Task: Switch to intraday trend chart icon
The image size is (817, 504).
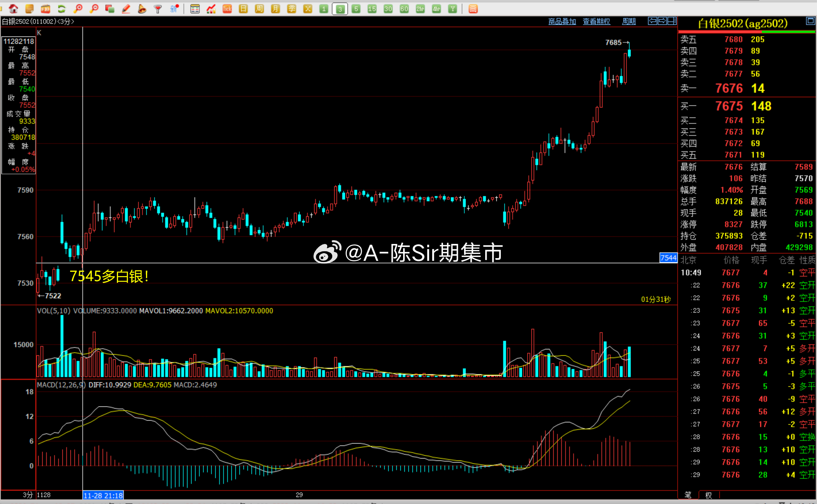Action: point(211,9)
